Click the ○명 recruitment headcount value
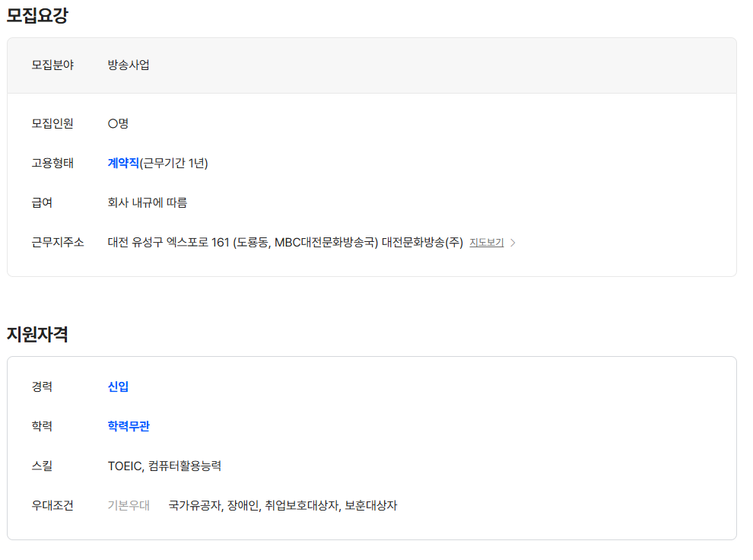753x560 pixels. pos(118,123)
